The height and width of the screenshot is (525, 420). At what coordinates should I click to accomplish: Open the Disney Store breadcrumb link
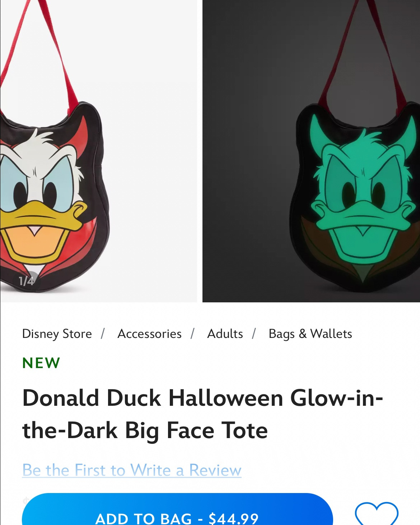(x=57, y=334)
